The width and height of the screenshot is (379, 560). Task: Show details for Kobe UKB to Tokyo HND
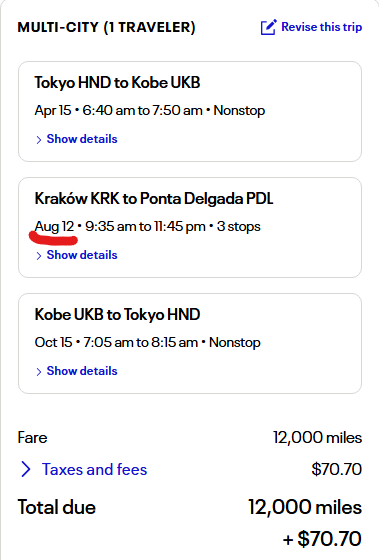point(82,371)
